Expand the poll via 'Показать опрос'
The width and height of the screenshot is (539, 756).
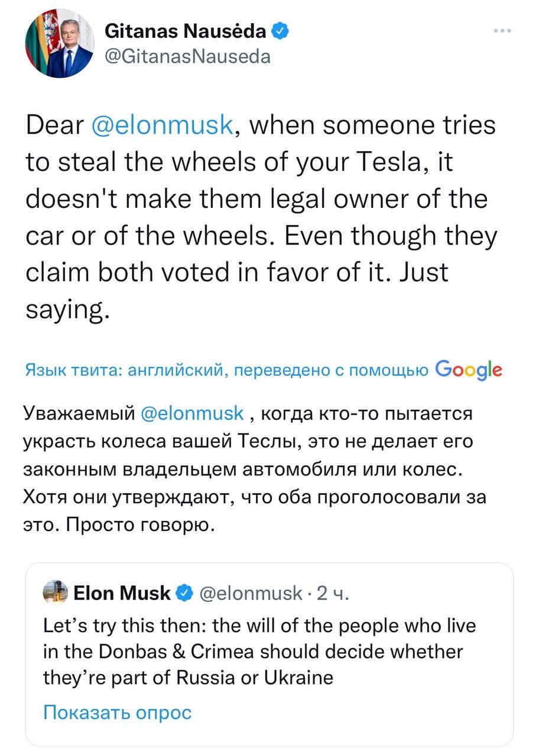pyautogui.click(x=118, y=712)
